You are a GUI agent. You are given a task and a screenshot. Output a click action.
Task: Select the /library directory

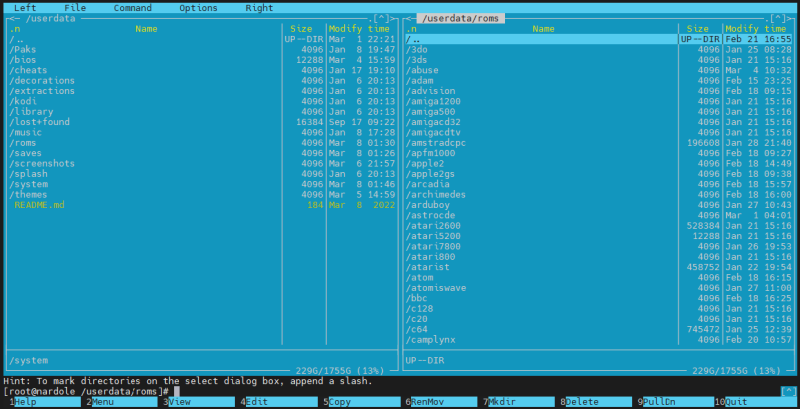pos(202,112)
